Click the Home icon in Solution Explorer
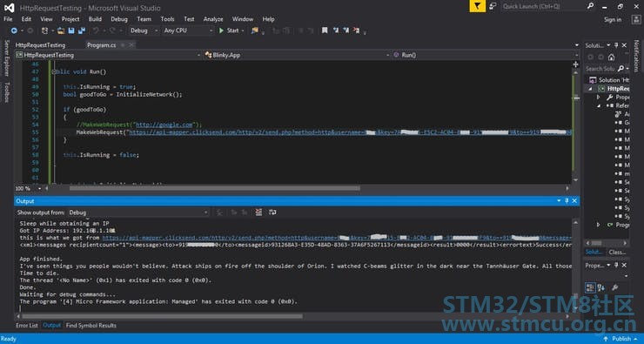The image size is (644, 344). click(611, 57)
